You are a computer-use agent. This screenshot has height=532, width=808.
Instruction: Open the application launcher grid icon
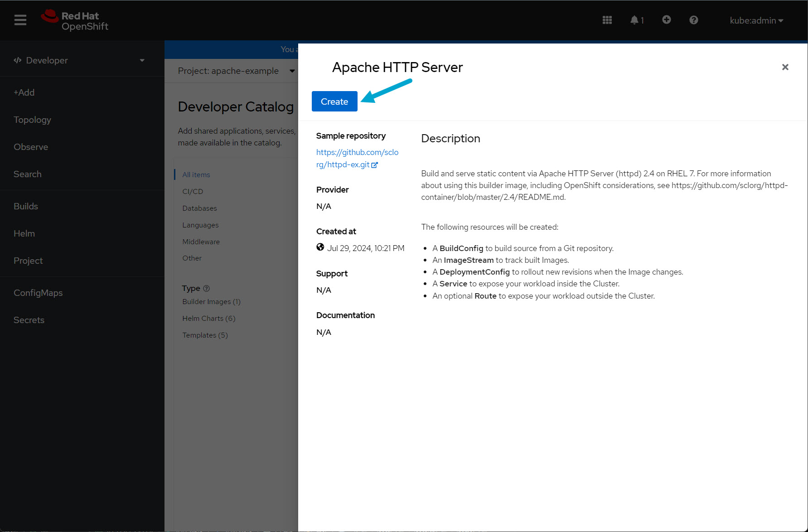(607, 20)
